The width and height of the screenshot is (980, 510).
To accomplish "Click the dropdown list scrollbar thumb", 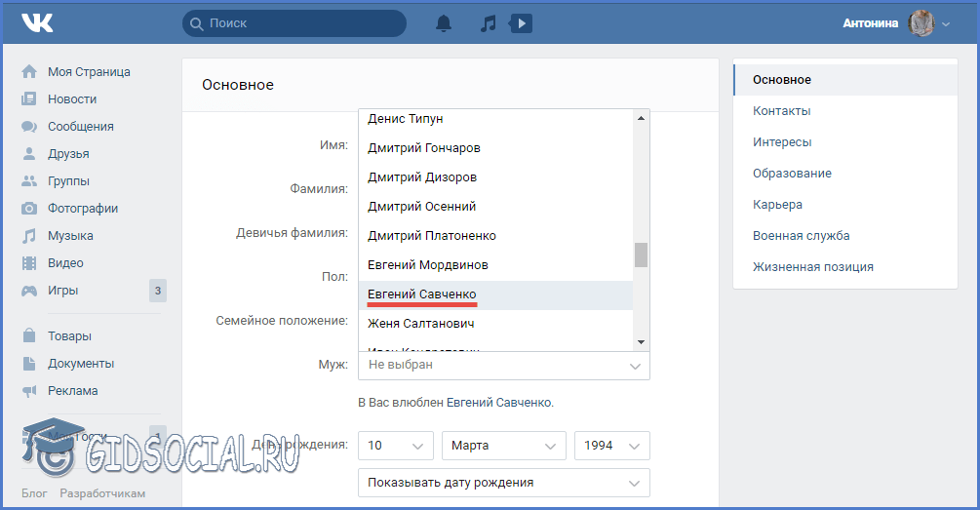I will 641,255.
